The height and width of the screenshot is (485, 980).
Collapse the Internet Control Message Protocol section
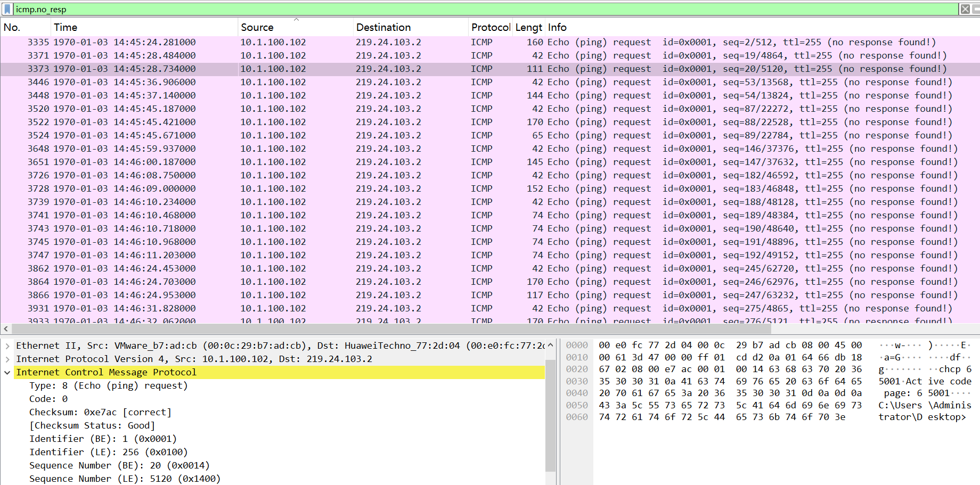[7, 372]
